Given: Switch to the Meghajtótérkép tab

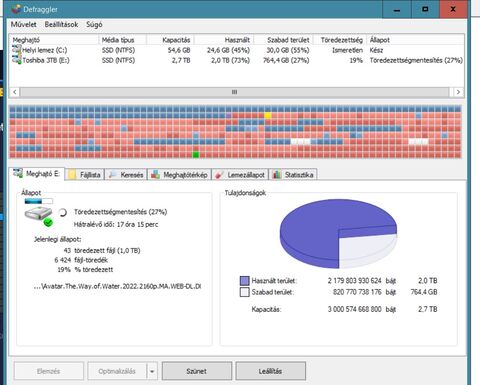Looking at the screenshot, I should click(180, 175).
